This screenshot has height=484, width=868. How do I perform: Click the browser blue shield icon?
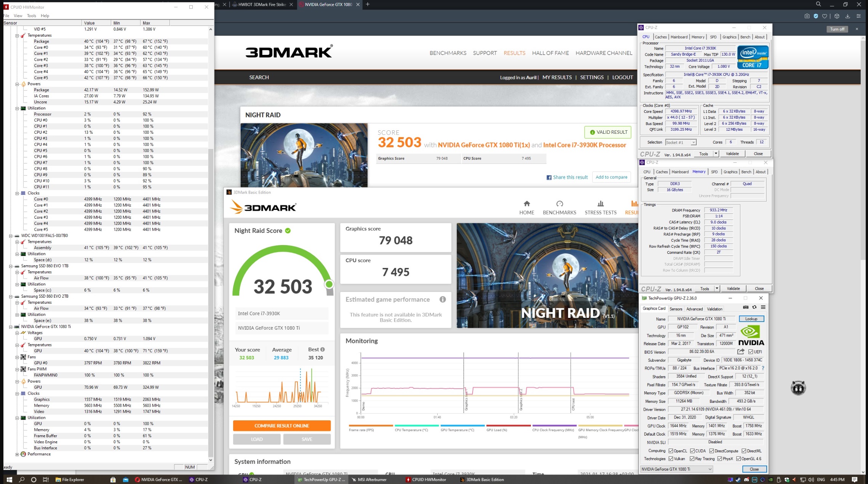coord(815,16)
